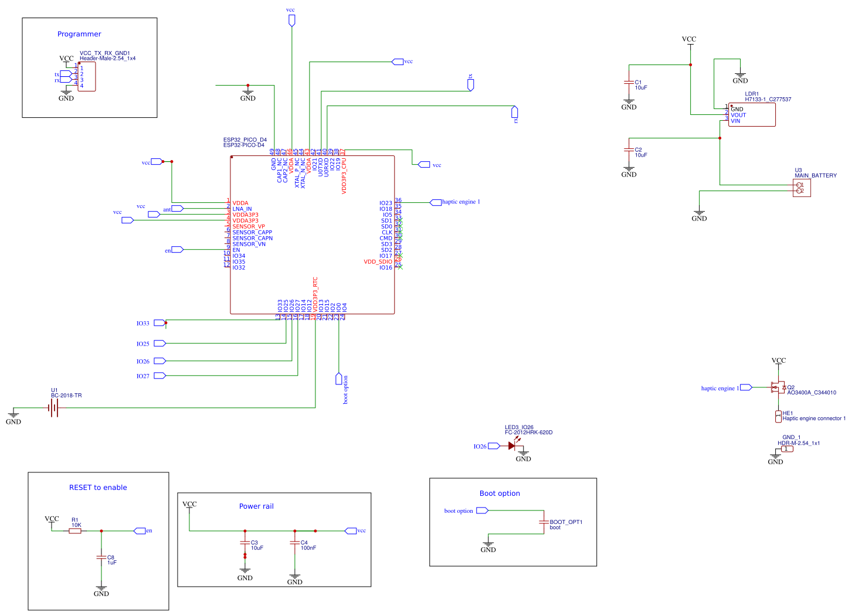852x616 pixels.
Task: Click the junction dot on the IO33 wire
Action: coord(166,323)
